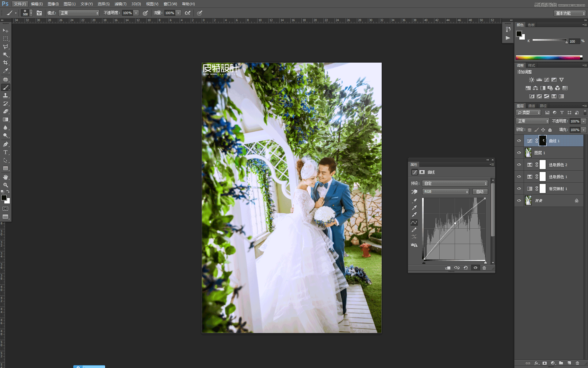Select the Crop tool
This screenshot has height=368, width=588.
pyautogui.click(x=6, y=62)
